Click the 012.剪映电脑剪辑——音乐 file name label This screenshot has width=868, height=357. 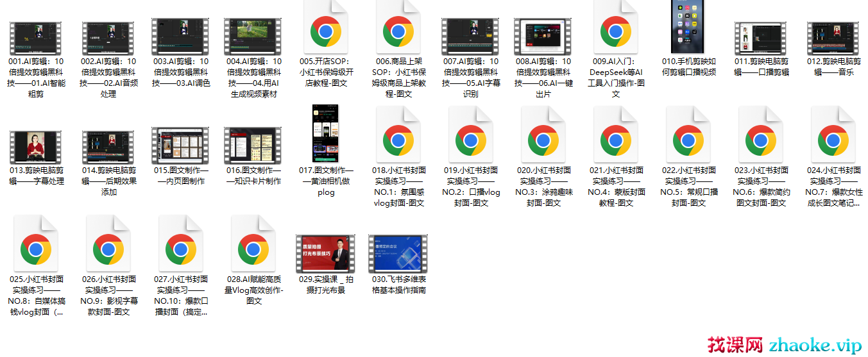point(833,67)
